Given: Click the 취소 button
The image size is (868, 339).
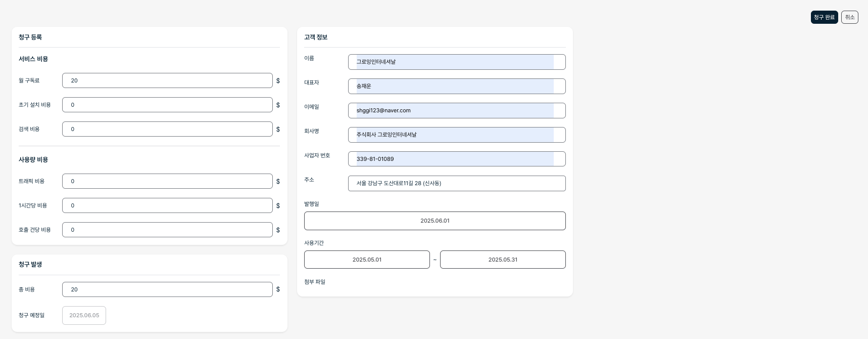Looking at the screenshot, I should click(850, 17).
